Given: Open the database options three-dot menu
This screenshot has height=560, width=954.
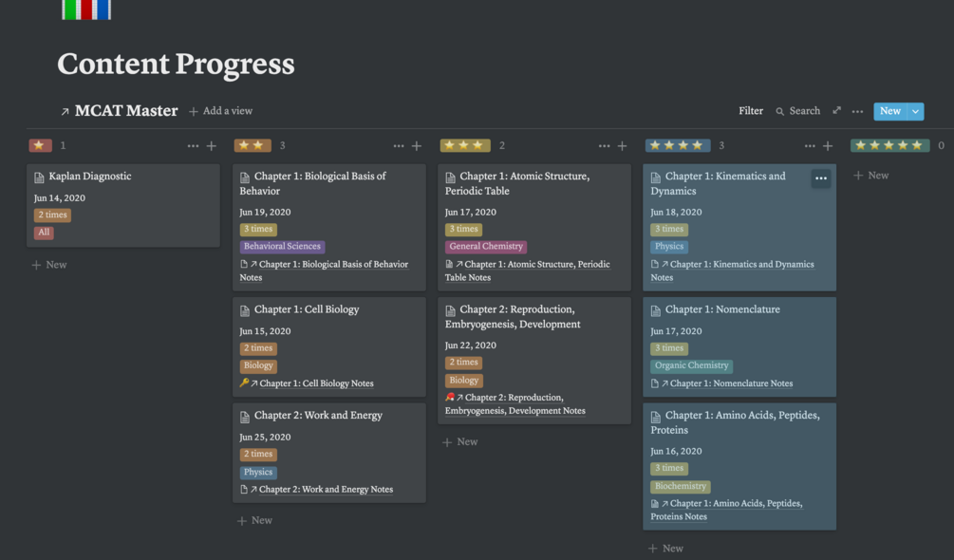Looking at the screenshot, I should click(857, 111).
